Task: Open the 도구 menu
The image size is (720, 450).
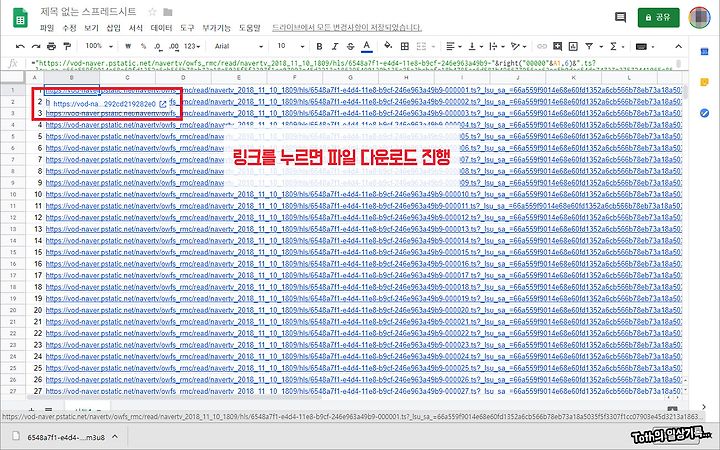Action: (187, 28)
